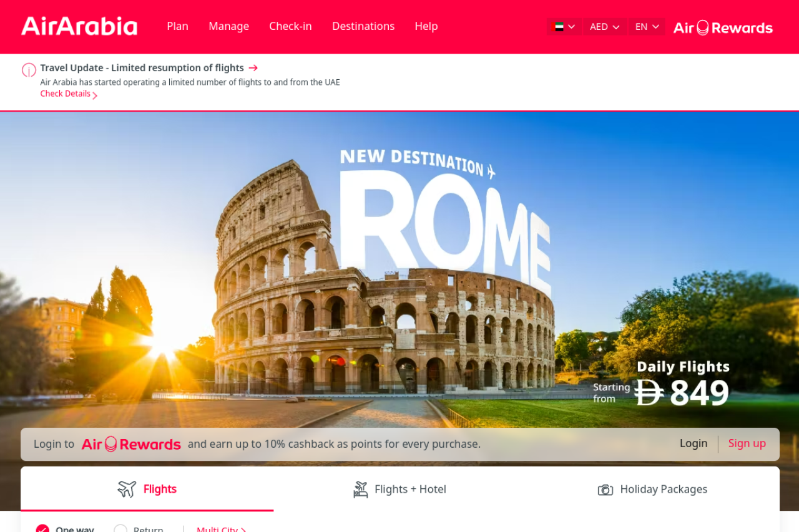The width and height of the screenshot is (799, 532).
Task: Click the Air Rewards logo in login banner
Action: (x=131, y=444)
